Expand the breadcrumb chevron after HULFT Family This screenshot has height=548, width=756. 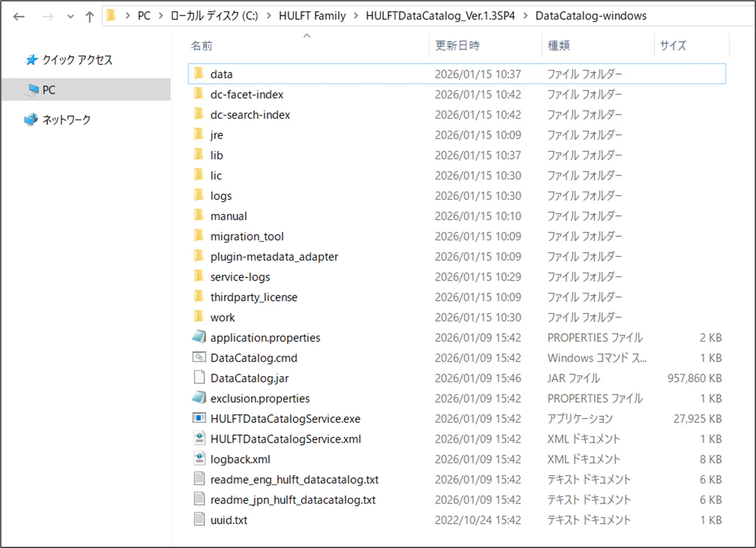coord(356,16)
